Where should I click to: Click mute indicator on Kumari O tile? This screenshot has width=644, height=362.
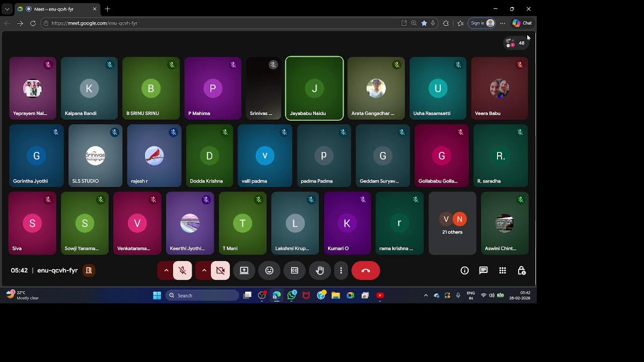(363, 200)
